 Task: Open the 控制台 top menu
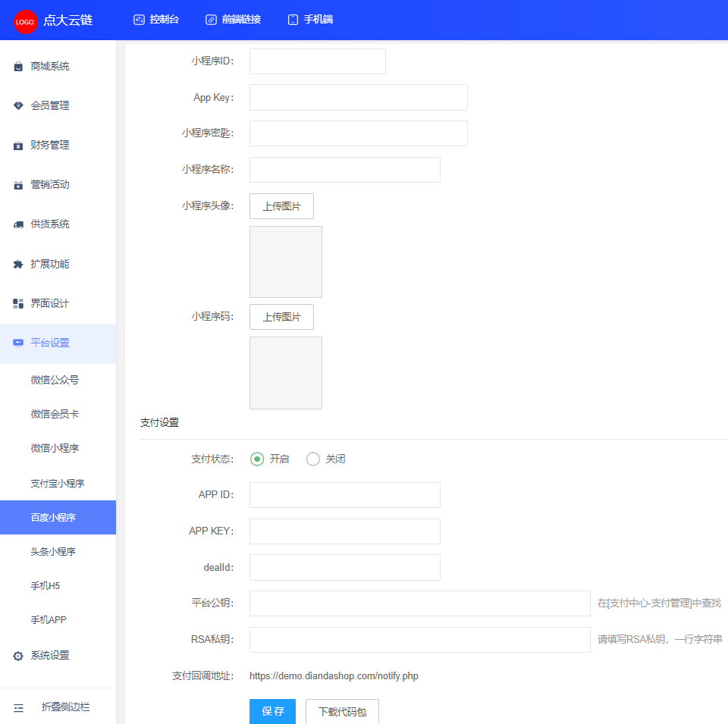[156, 20]
